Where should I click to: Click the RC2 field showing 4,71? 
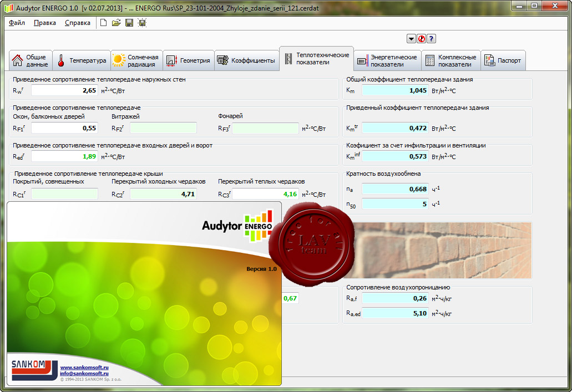tap(164, 194)
